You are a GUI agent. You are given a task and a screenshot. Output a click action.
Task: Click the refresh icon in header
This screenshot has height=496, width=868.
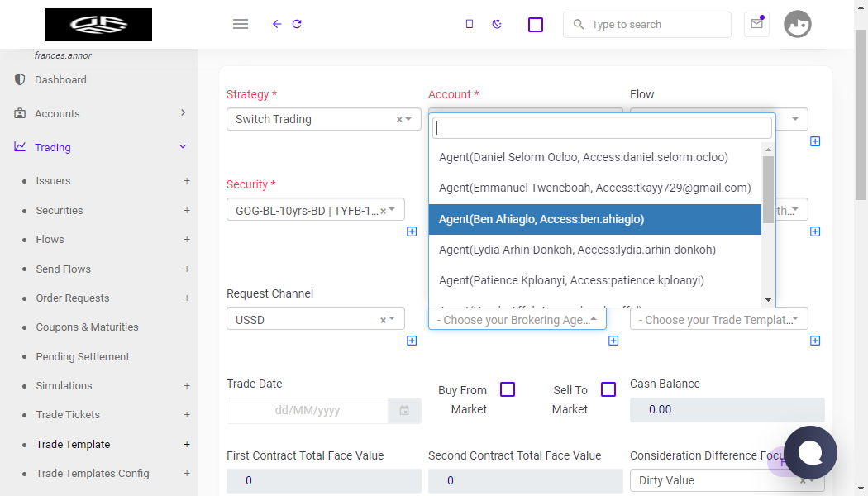[x=297, y=24]
